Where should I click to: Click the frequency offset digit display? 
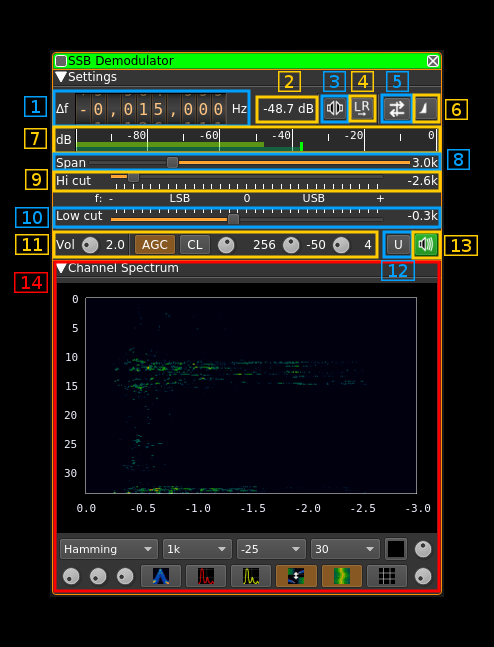(x=151, y=109)
